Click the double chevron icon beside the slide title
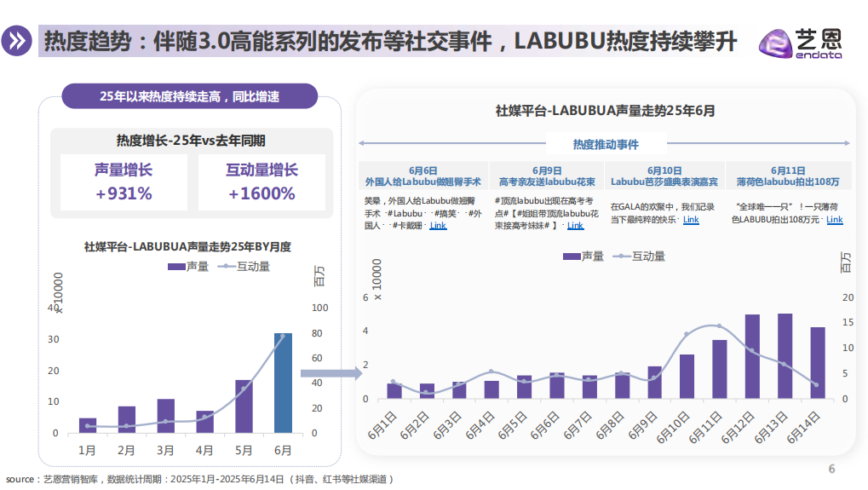868x490 pixels. point(16,43)
